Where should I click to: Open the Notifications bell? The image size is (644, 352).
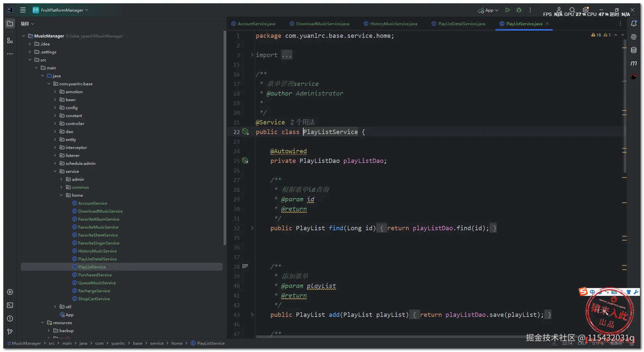point(634,24)
